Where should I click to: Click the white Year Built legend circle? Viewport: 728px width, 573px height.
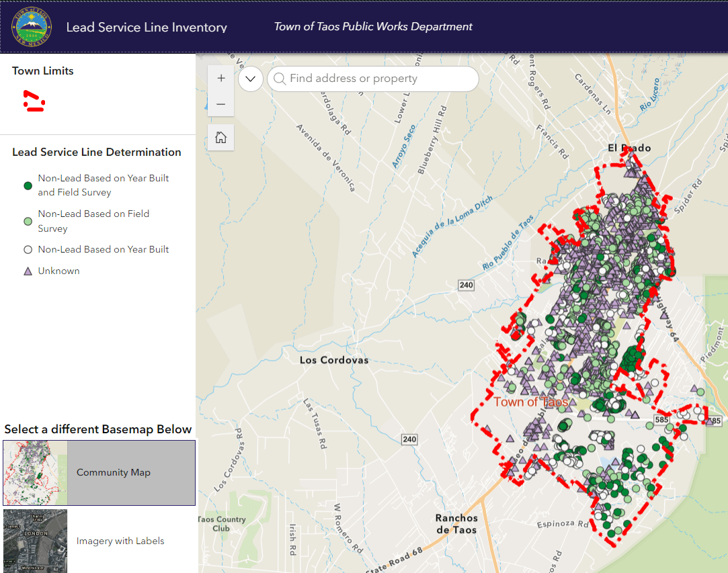27,249
